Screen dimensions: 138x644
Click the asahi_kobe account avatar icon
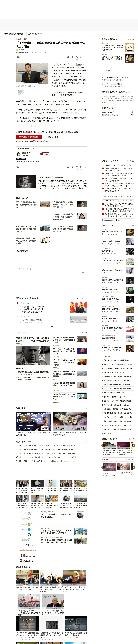[x=132, y=113]
